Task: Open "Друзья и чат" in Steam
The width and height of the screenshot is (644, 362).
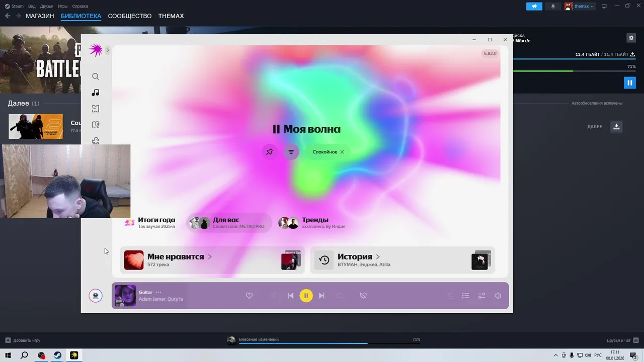Action: pyautogui.click(x=623, y=340)
